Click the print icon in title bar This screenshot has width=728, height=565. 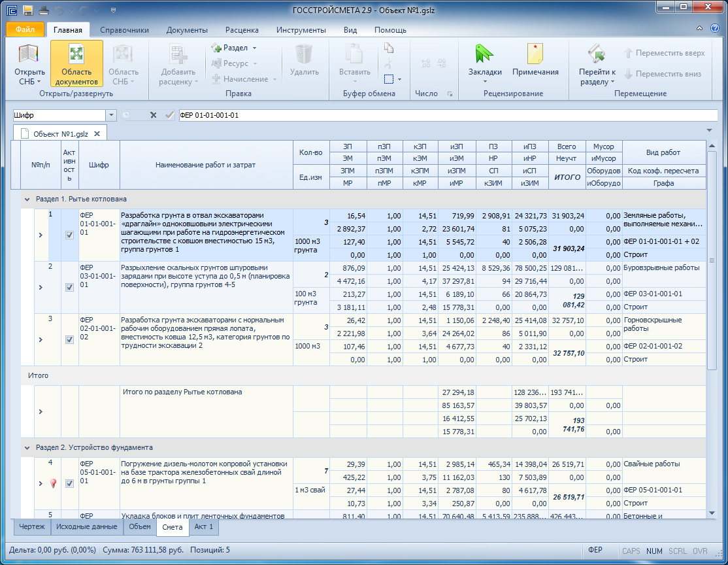point(44,10)
